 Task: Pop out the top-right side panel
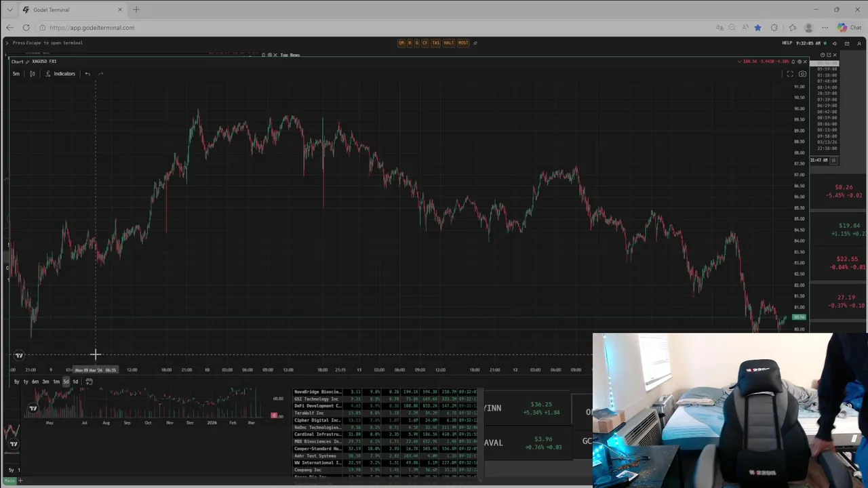click(829, 55)
